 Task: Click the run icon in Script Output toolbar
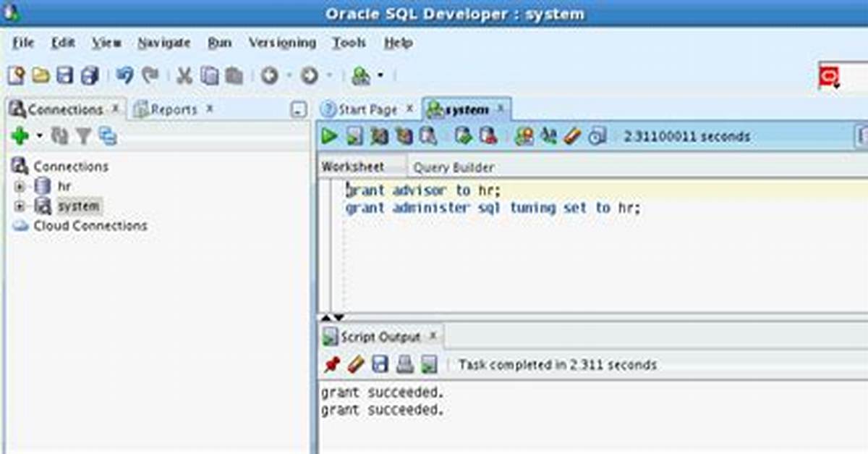429,364
